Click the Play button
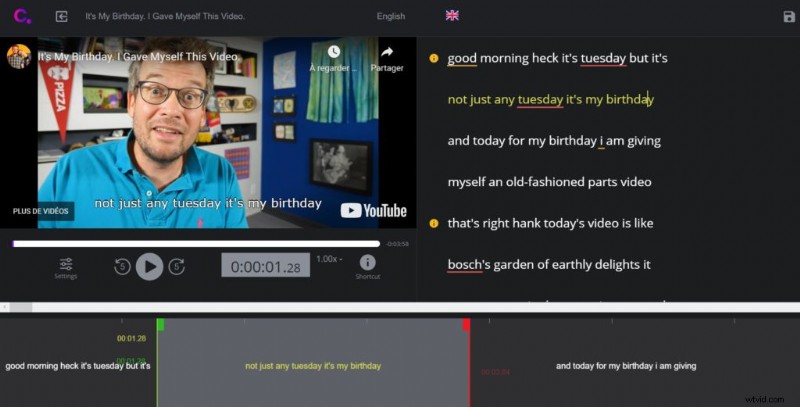The height and width of the screenshot is (407, 800). (x=149, y=266)
